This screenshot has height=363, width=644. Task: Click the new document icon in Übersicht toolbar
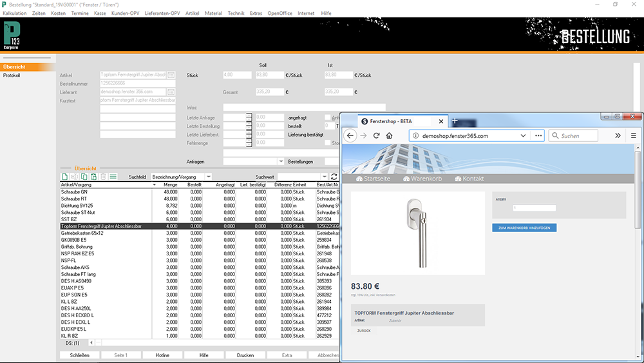(x=64, y=177)
